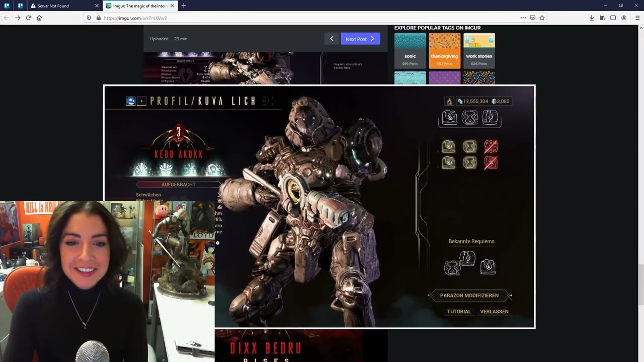Click the Schwächen label
The width and height of the screenshot is (644, 362).
click(148, 195)
